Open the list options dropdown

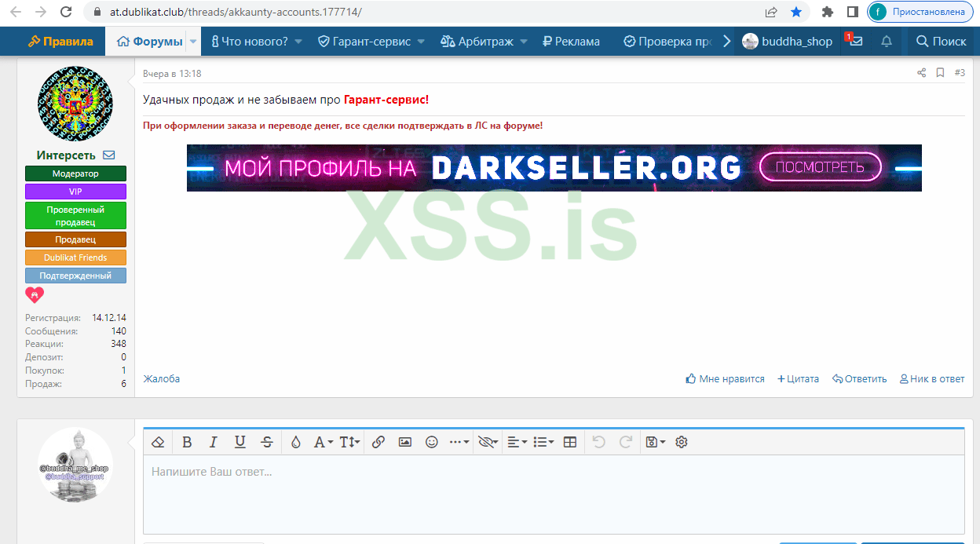pos(543,442)
